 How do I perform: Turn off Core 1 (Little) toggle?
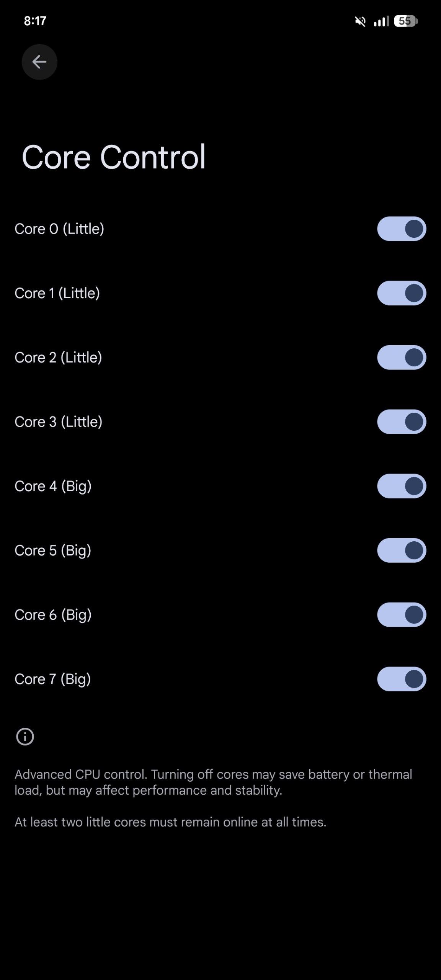(x=401, y=293)
